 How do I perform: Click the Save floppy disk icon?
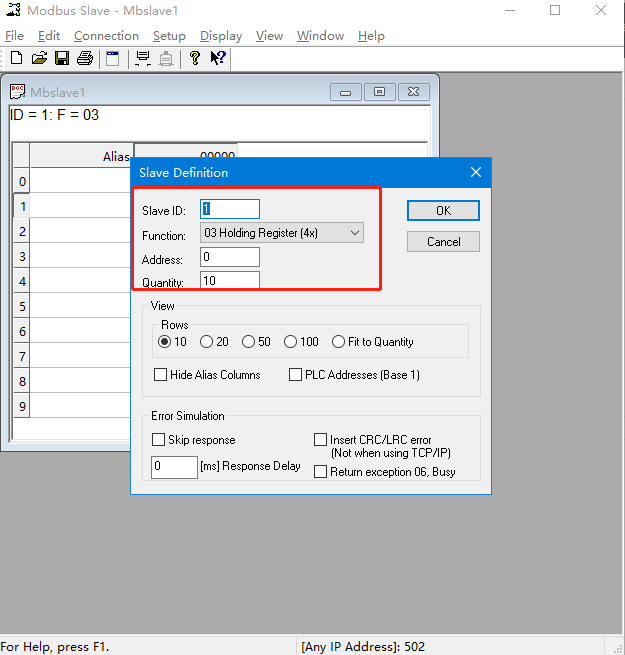click(x=62, y=59)
